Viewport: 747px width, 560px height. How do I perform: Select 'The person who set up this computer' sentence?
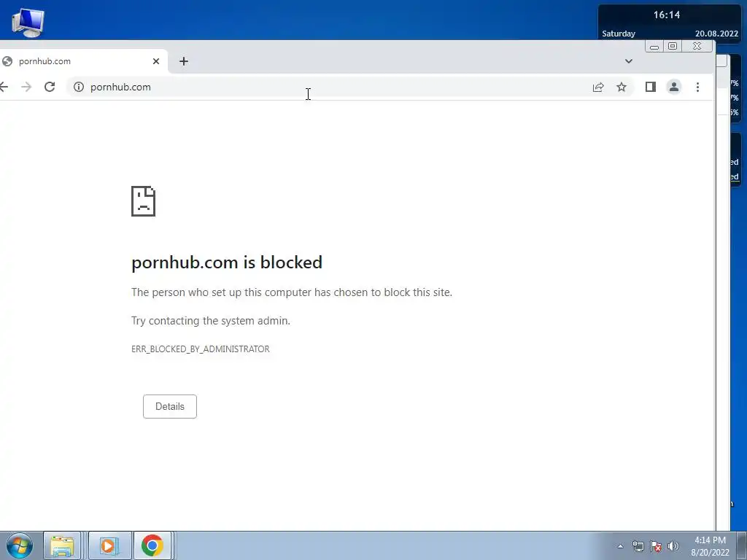292,292
